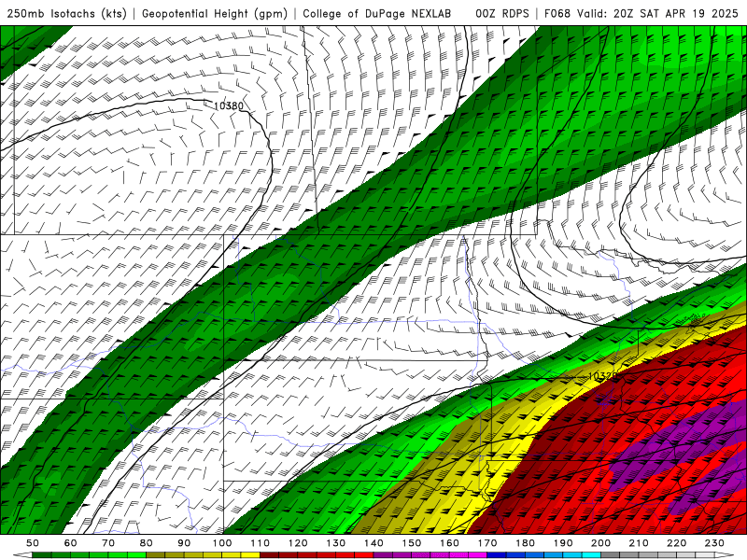Viewport: 747px width, 560px height.
Task: Click the 50 value on the color scale
Action: (x=33, y=543)
